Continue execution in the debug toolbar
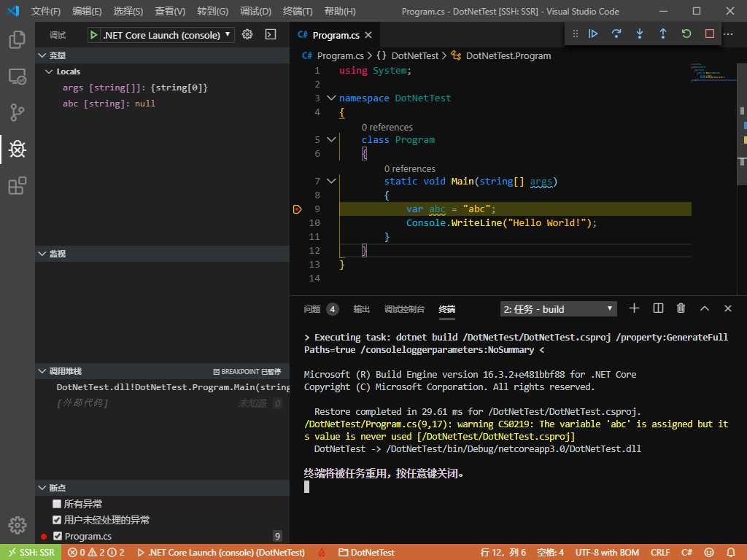 click(593, 34)
